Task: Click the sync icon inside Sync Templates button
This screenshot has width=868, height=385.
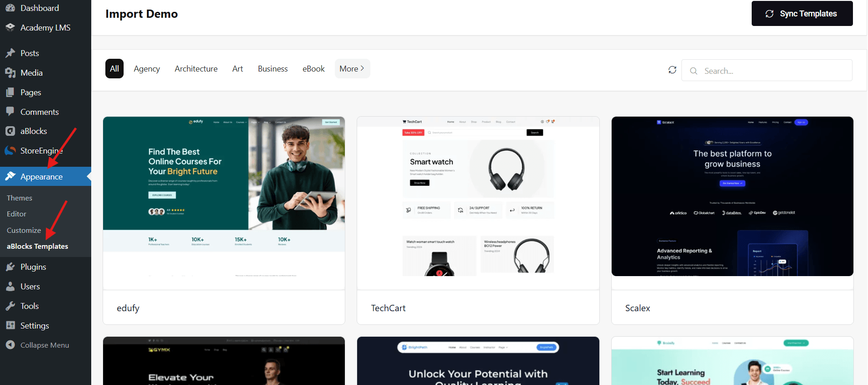Action: tap(769, 14)
